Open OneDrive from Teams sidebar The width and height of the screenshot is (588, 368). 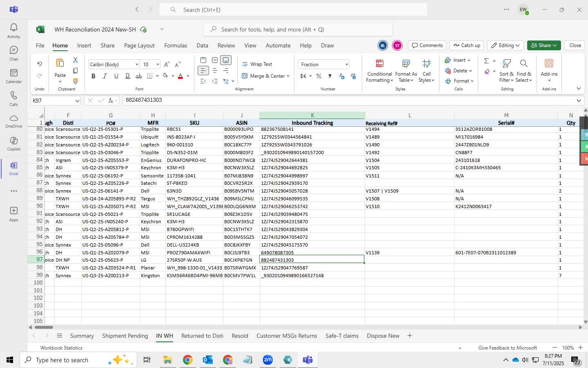pos(13,121)
